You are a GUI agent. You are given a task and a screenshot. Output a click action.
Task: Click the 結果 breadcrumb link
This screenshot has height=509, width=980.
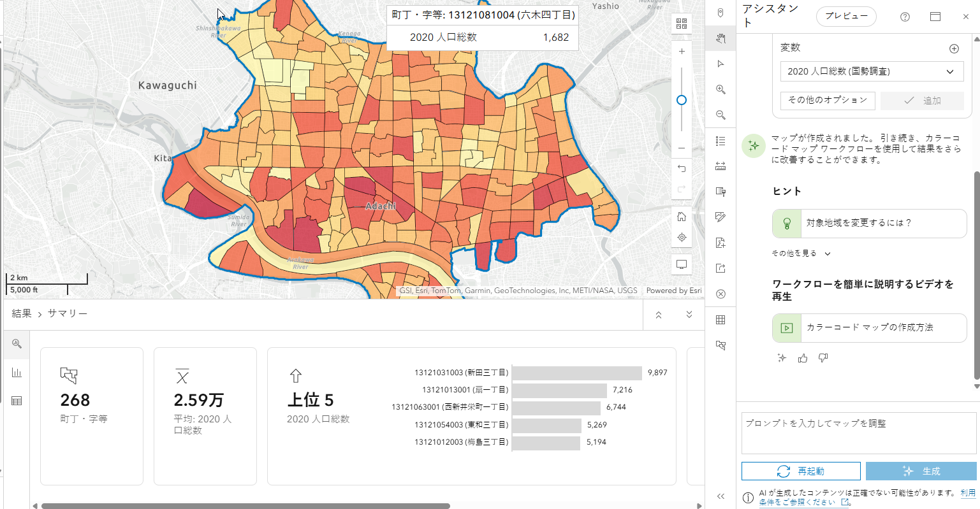(22, 313)
